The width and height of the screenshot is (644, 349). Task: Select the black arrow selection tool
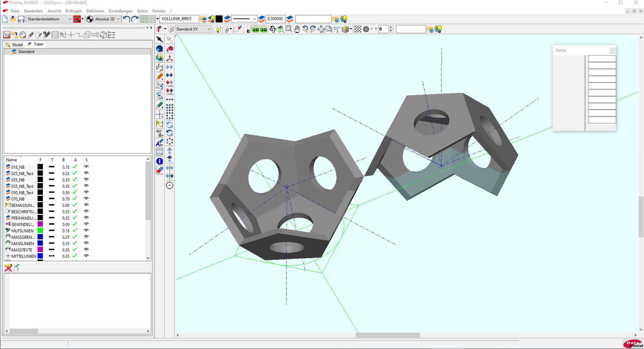[160, 39]
